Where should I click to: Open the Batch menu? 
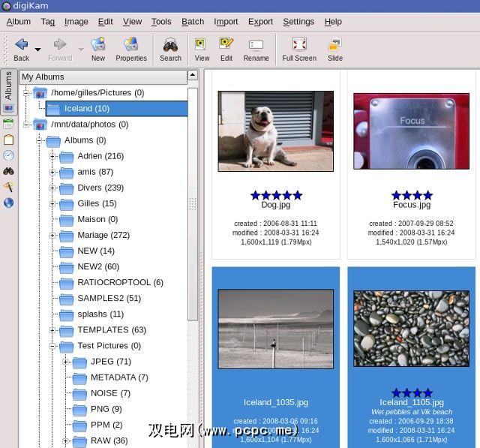193,22
